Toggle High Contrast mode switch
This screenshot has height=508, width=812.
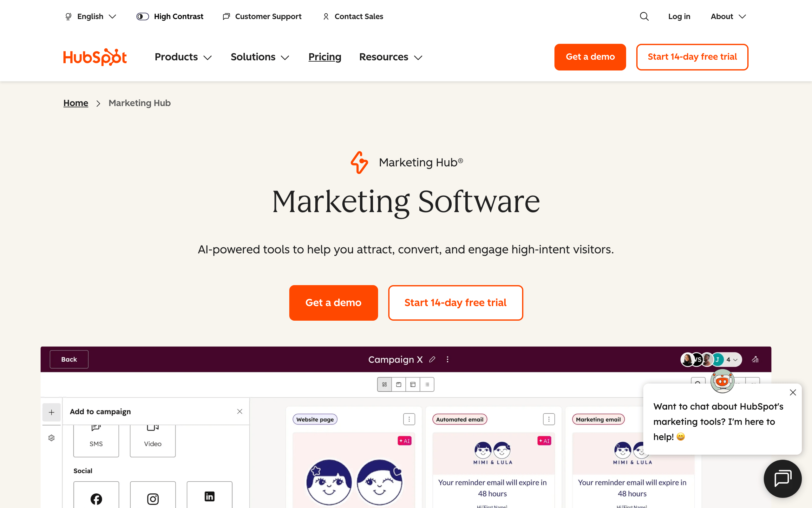143,17
